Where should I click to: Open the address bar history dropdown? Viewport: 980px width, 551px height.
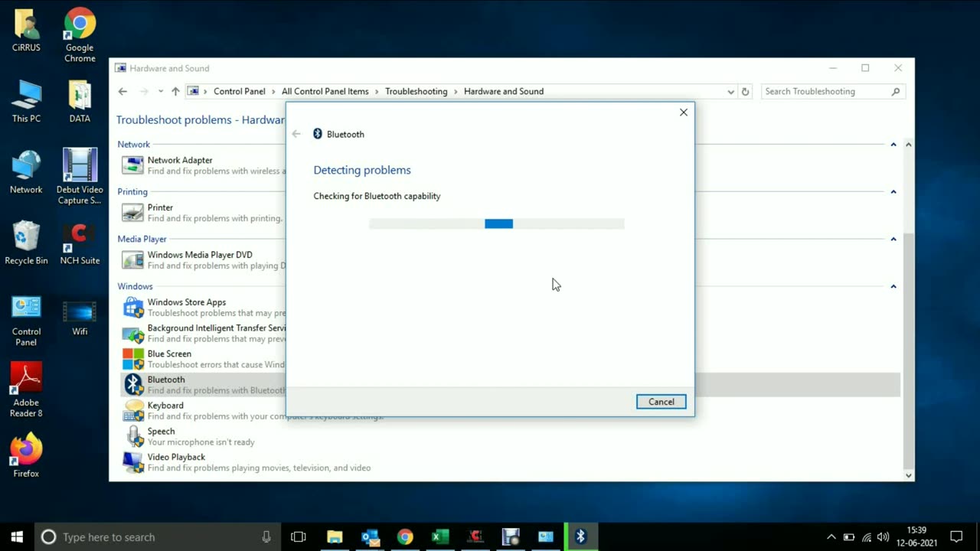pos(730,91)
